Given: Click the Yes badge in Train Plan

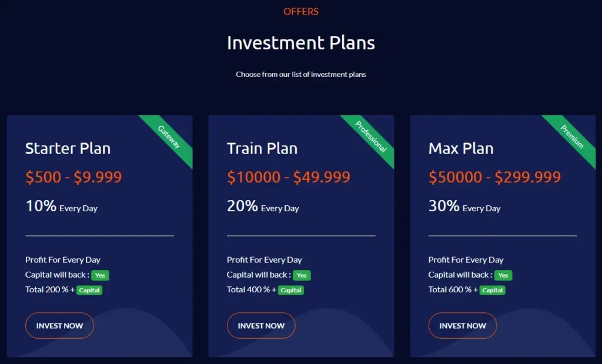Looking at the screenshot, I should click(x=302, y=275).
